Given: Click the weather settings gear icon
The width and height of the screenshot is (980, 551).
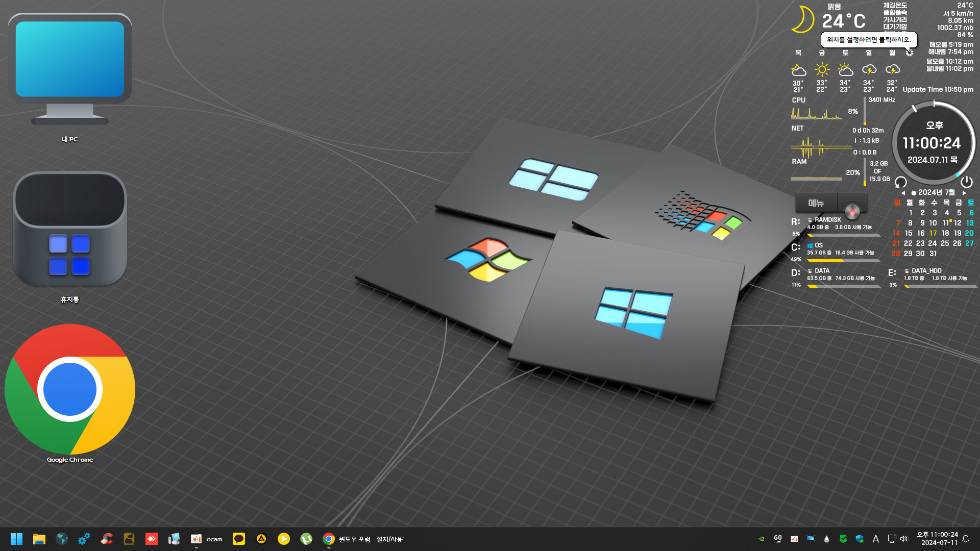Looking at the screenshot, I should (910, 53).
